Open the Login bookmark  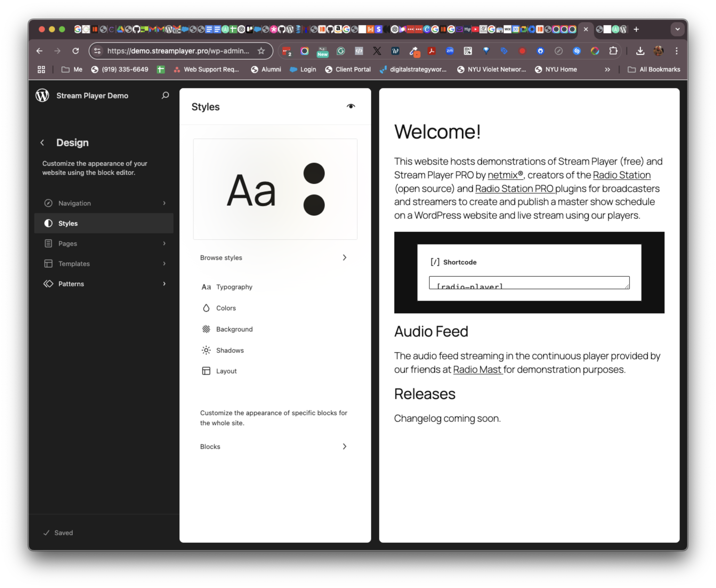click(x=303, y=70)
